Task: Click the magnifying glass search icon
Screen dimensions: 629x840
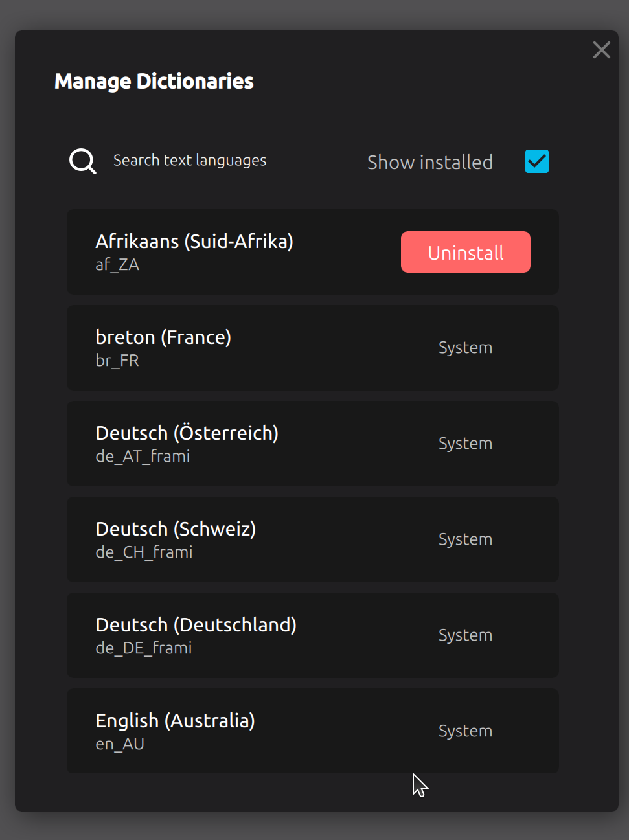Action: [83, 161]
